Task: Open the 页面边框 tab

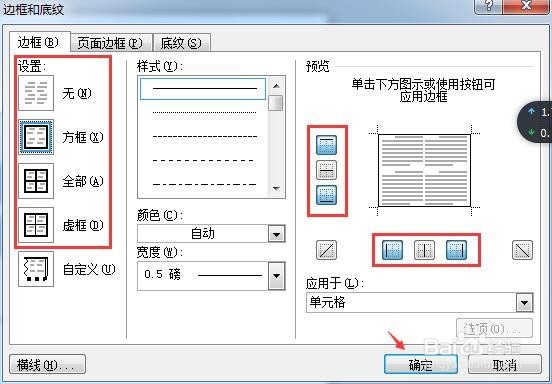Action: [111, 43]
